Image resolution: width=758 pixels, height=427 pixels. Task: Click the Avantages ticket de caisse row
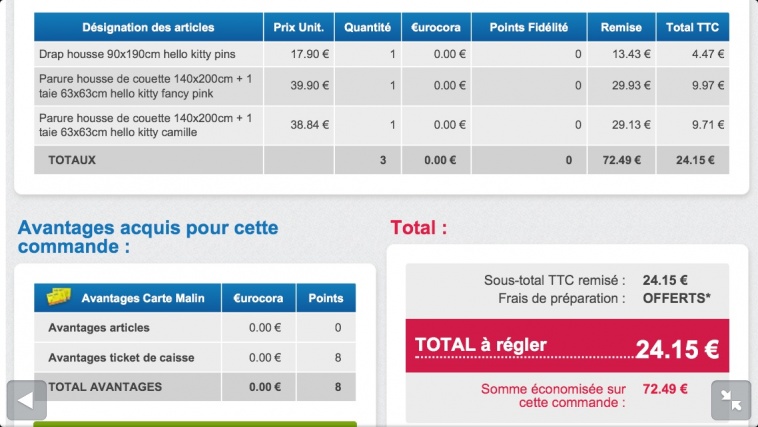click(x=195, y=357)
